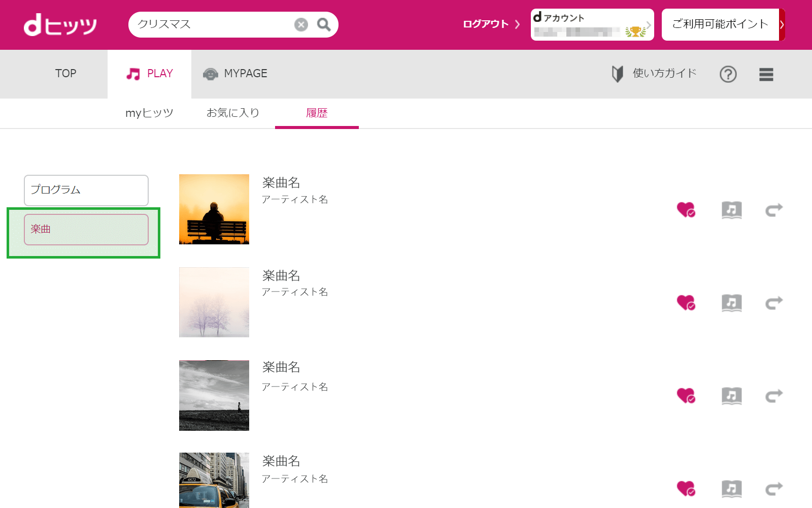Click 楽曲名 title of the first song

coord(281,182)
